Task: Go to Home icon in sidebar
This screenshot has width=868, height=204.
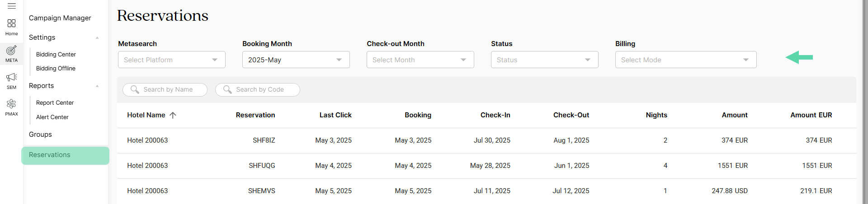Action: (x=12, y=23)
